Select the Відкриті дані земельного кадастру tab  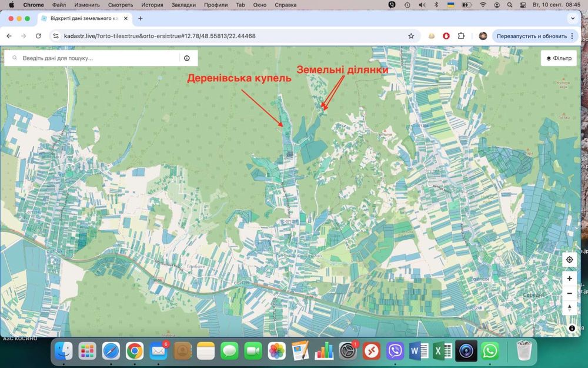coord(85,18)
